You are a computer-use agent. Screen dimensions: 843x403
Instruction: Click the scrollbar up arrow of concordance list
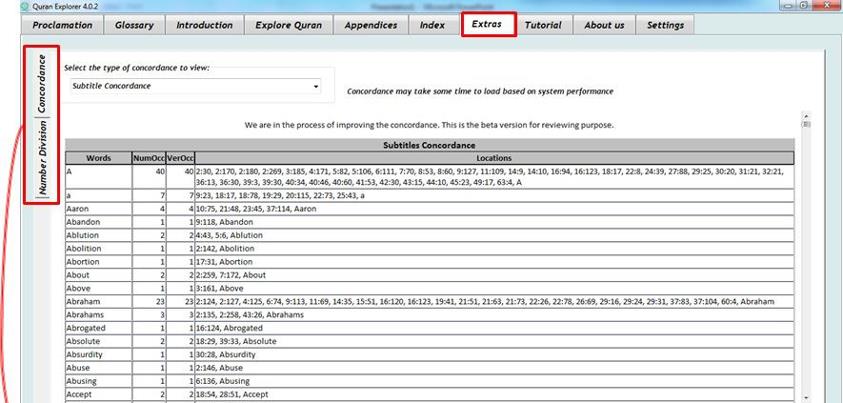(805, 115)
